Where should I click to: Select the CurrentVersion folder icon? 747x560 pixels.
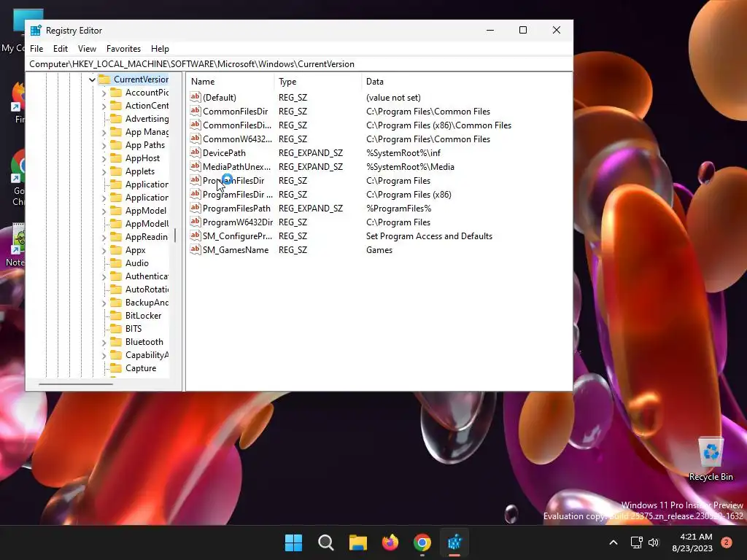(104, 79)
